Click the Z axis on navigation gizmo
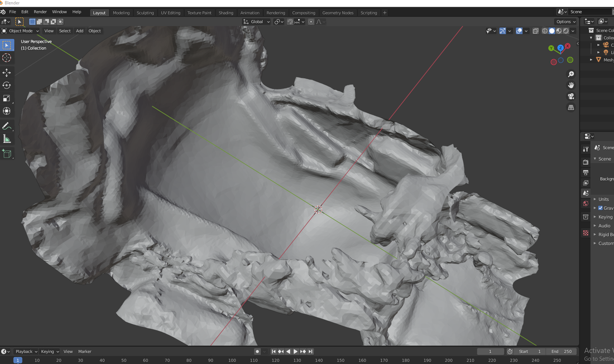 pyautogui.click(x=560, y=48)
